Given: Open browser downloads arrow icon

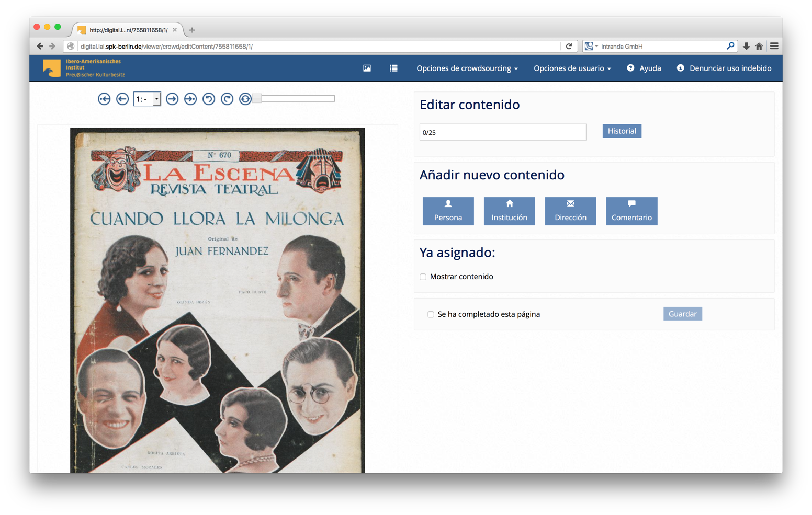Looking at the screenshot, I should 747,47.
